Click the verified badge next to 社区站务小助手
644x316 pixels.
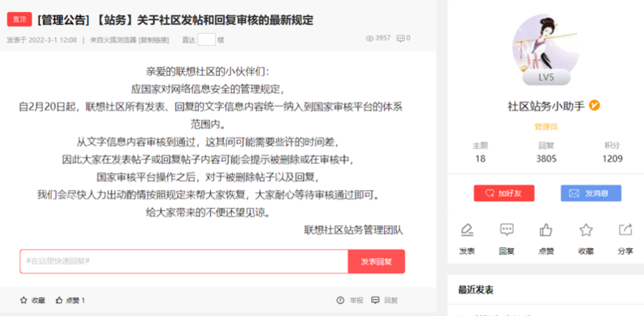coord(594,106)
